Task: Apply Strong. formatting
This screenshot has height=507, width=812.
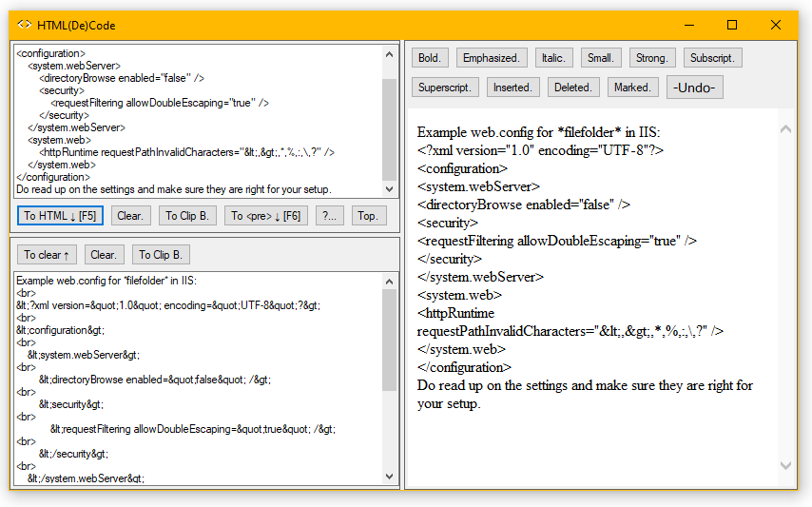Action: pos(652,57)
